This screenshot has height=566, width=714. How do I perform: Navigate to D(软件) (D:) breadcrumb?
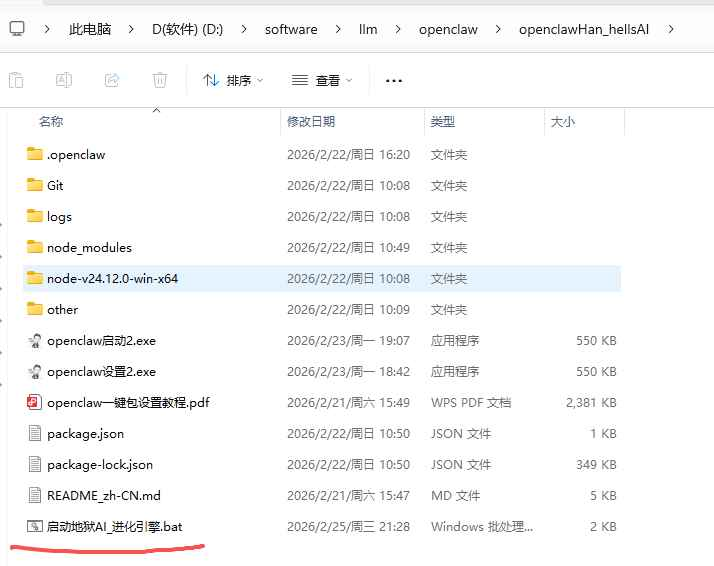pos(188,29)
